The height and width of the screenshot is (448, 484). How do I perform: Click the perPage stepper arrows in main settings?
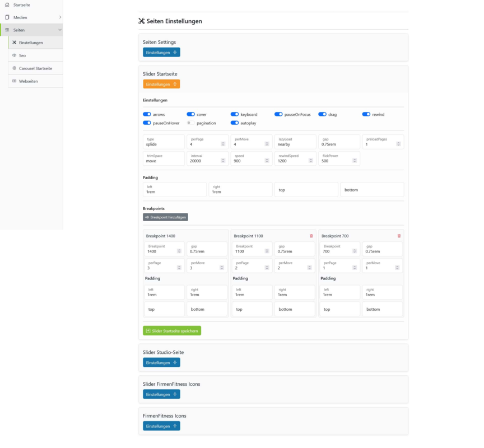pos(223,144)
